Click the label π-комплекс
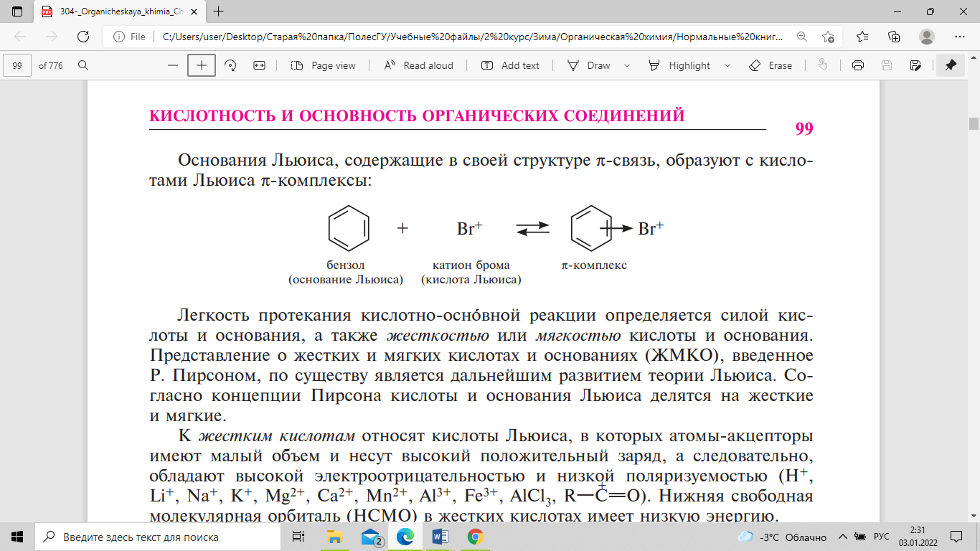This screenshot has height=551, width=980. point(594,265)
